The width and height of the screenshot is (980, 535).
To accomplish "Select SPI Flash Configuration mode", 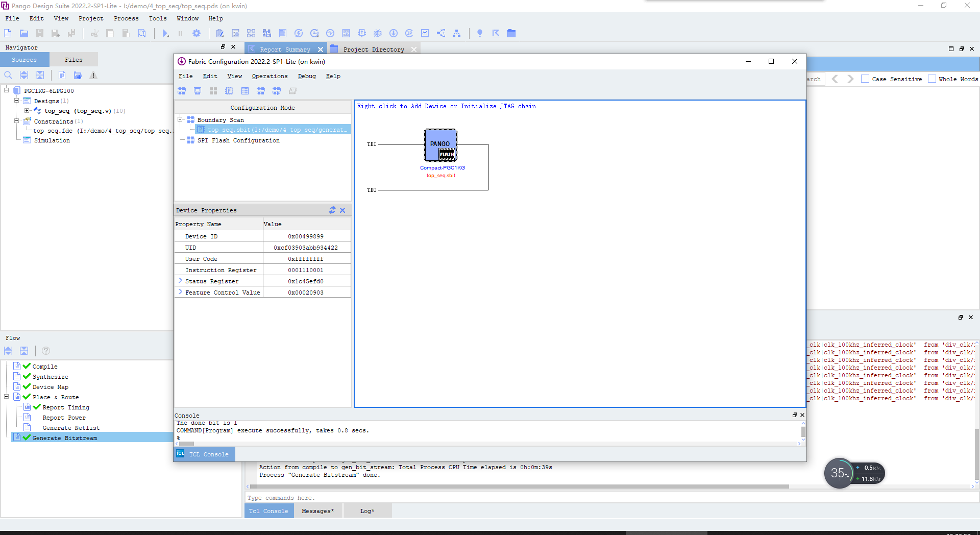I will tap(238, 140).
